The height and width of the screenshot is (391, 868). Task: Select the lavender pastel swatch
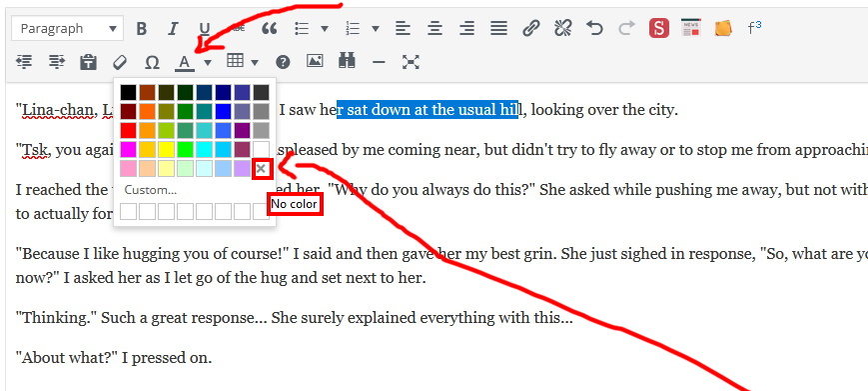242,168
